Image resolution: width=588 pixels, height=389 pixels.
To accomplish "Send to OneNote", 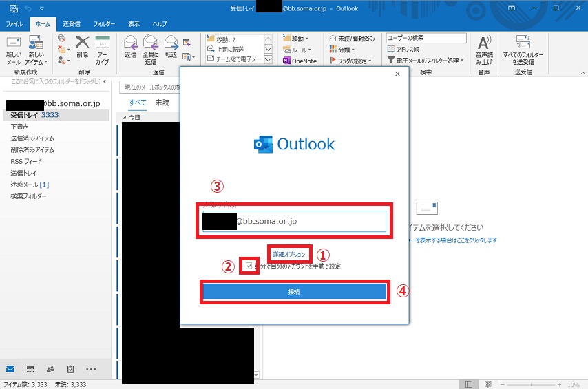I will [300, 61].
